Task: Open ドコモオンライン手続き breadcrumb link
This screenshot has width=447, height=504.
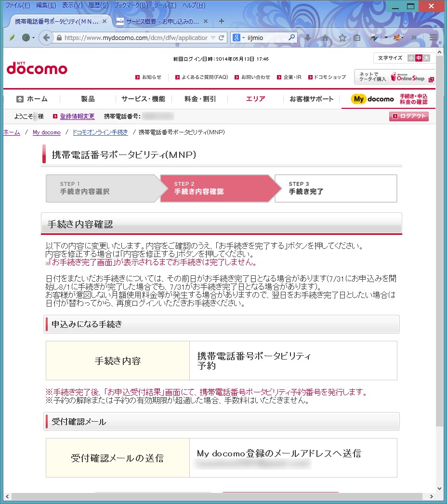Action: click(100, 132)
